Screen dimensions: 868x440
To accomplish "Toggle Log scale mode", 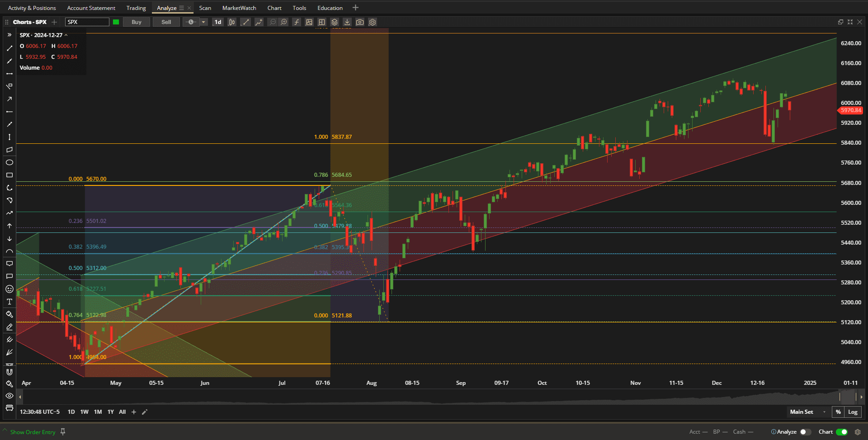I will (853, 412).
